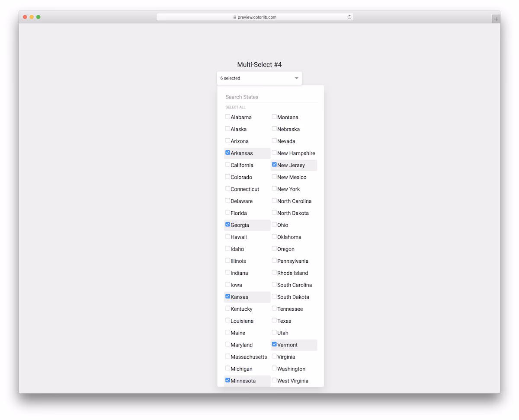The width and height of the screenshot is (519, 420).
Task: Check the Rhode Island checkbox
Action: pyautogui.click(x=274, y=273)
